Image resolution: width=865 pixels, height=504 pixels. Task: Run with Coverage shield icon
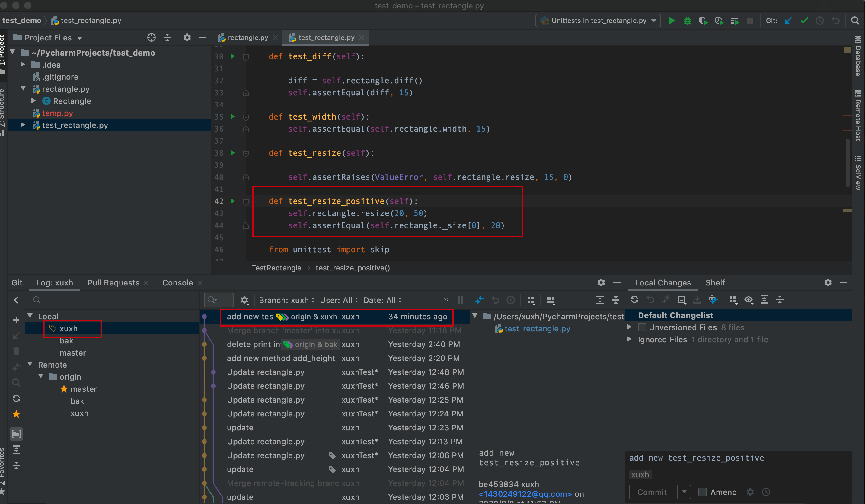click(703, 21)
